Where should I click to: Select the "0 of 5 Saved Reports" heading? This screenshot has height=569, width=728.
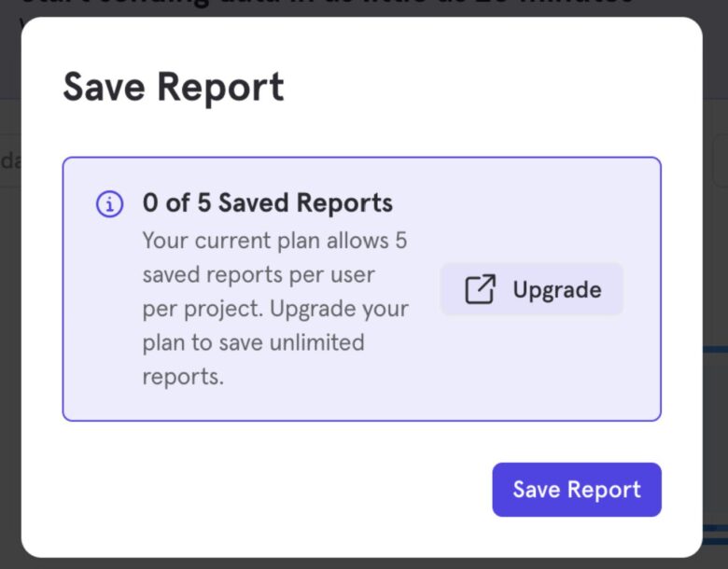267,202
